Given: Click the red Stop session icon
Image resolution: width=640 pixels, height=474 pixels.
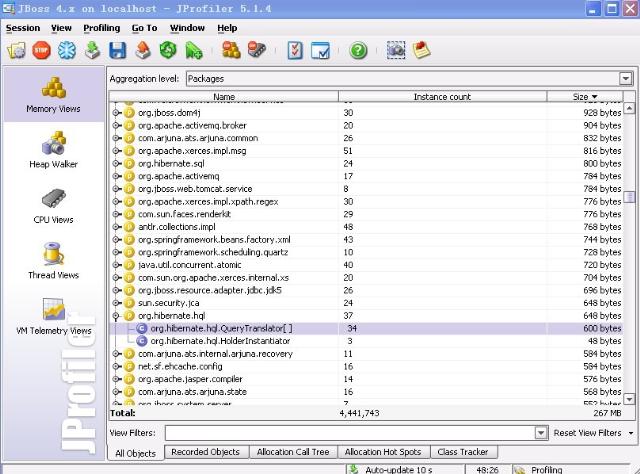Looking at the screenshot, I should coord(42,51).
